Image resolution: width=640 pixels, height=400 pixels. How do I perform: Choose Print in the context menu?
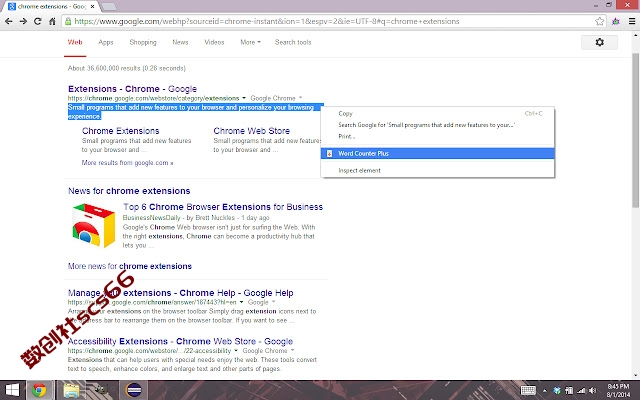point(438,136)
